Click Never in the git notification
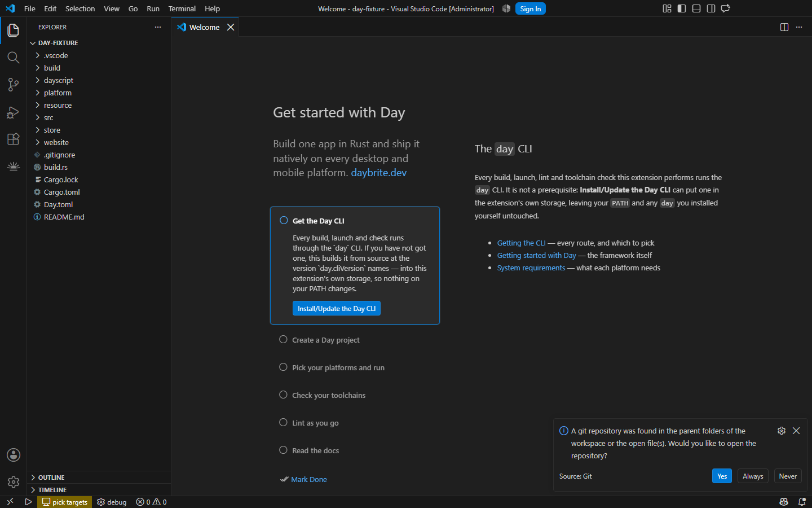Image resolution: width=812 pixels, height=508 pixels. [788, 476]
